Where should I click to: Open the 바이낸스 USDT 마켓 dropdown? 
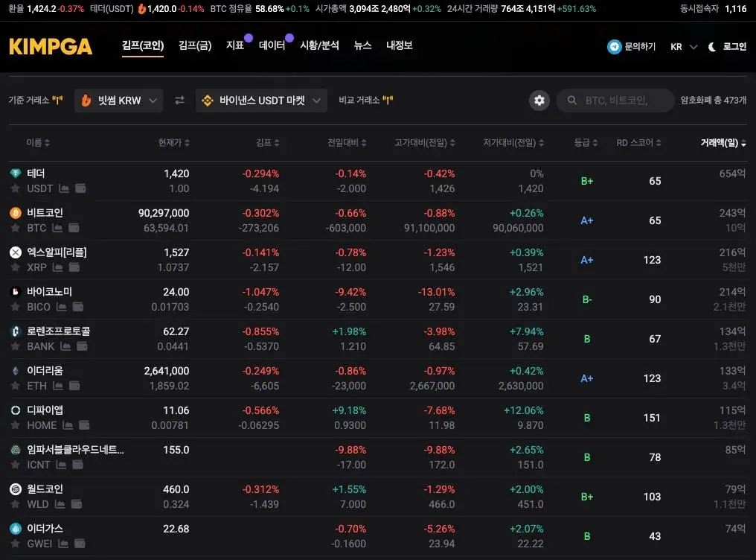261,101
